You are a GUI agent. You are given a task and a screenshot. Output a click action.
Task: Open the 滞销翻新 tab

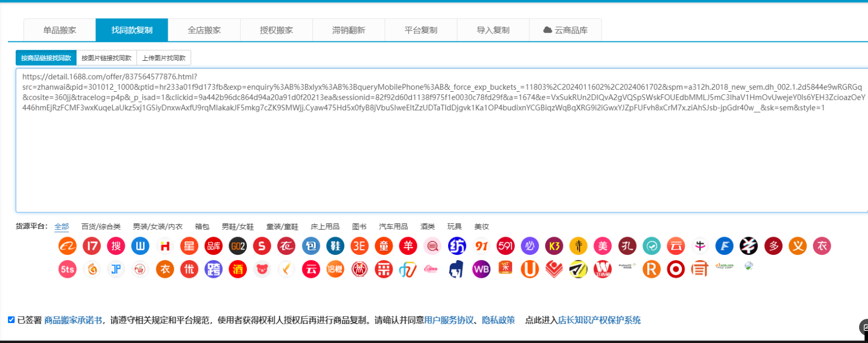pyautogui.click(x=349, y=30)
